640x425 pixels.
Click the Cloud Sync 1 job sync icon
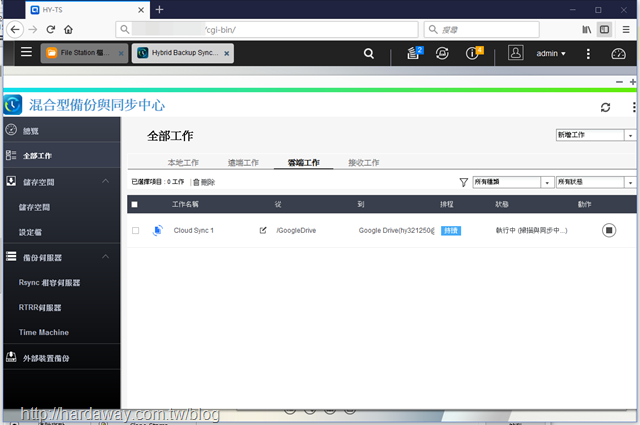(x=158, y=230)
